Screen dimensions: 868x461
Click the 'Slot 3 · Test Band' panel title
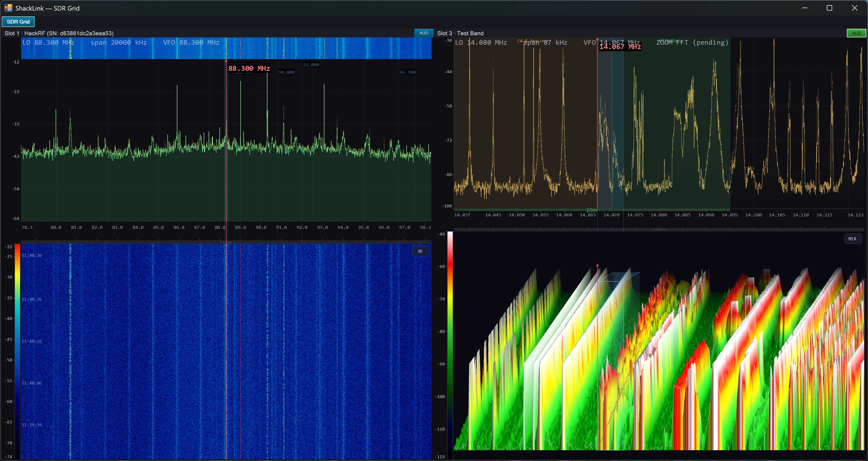(x=460, y=33)
